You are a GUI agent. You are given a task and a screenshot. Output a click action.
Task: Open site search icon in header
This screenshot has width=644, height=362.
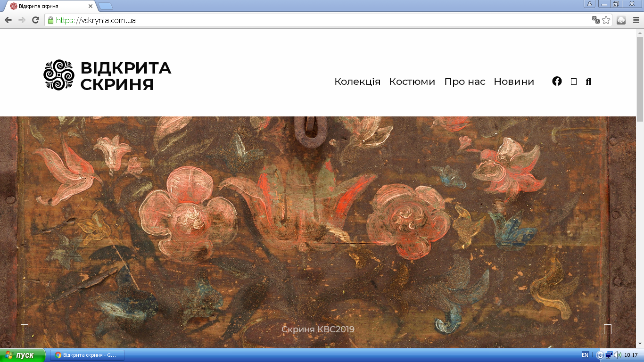coord(588,82)
